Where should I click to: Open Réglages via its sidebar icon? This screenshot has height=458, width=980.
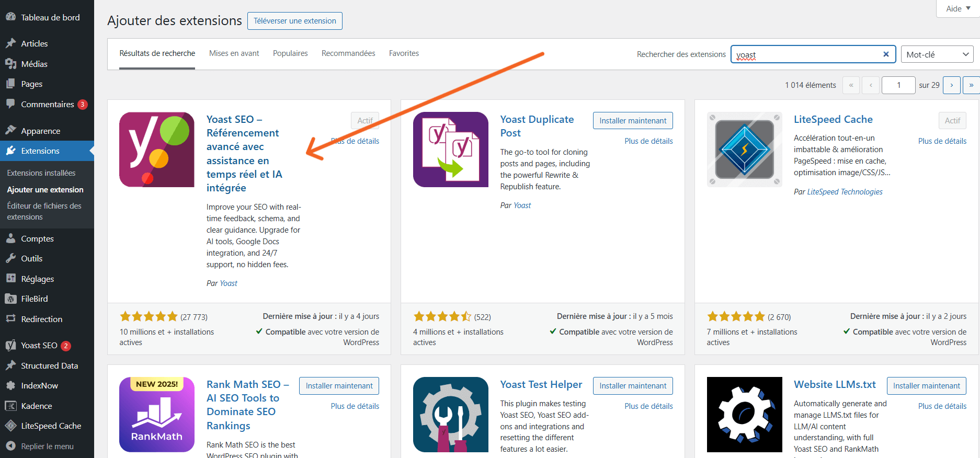tap(10, 279)
